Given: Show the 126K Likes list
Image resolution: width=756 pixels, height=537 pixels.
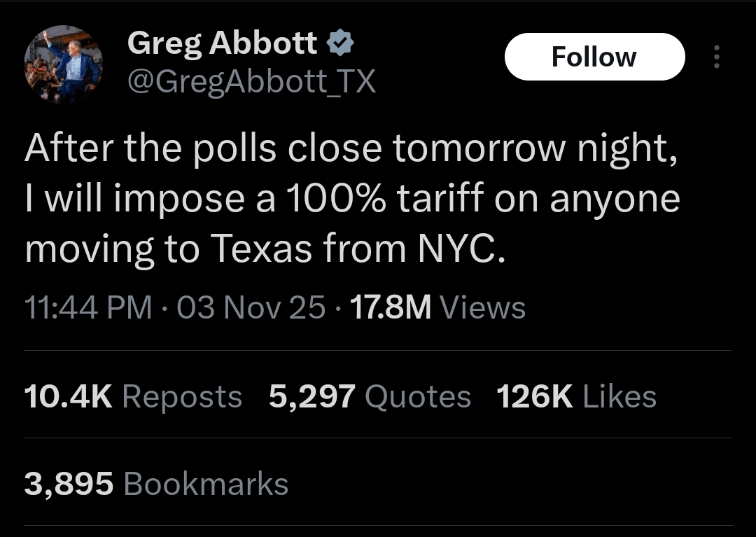Looking at the screenshot, I should point(576,397).
